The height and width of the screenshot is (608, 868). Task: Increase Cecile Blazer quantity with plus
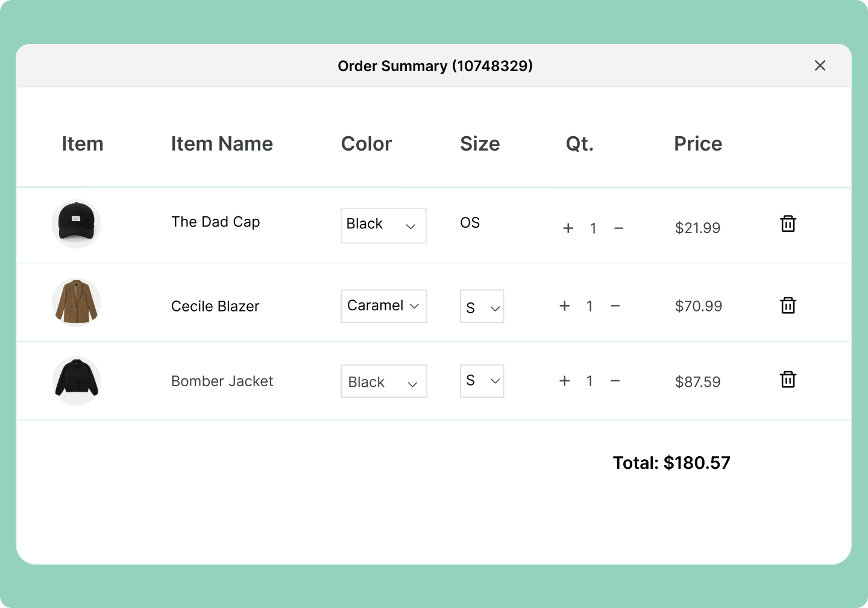pyautogui.click(x=564, y=306)
